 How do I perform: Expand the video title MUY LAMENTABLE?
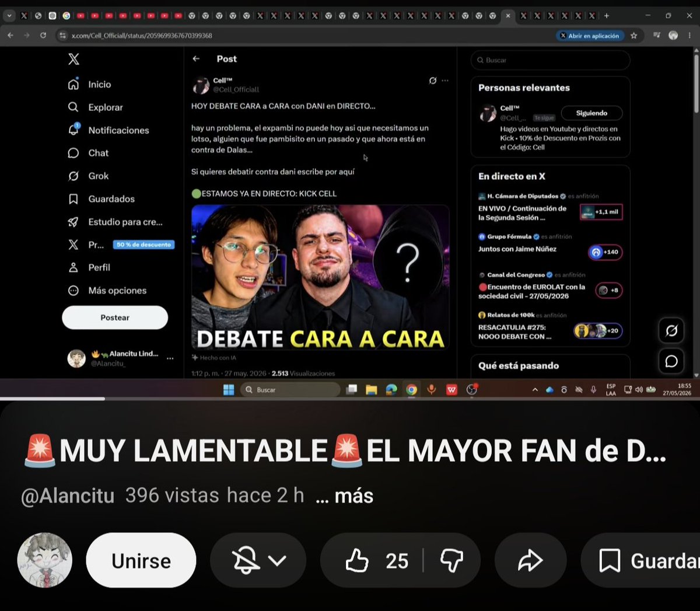pos(345,451)
